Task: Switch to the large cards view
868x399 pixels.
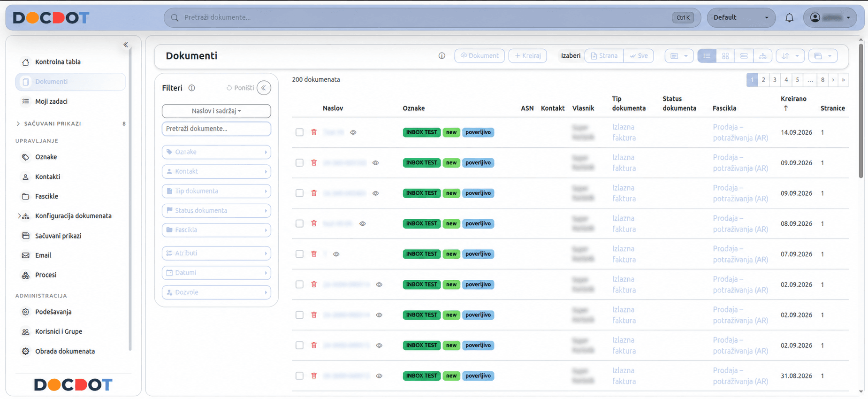Action: click(x=744, y=56)
